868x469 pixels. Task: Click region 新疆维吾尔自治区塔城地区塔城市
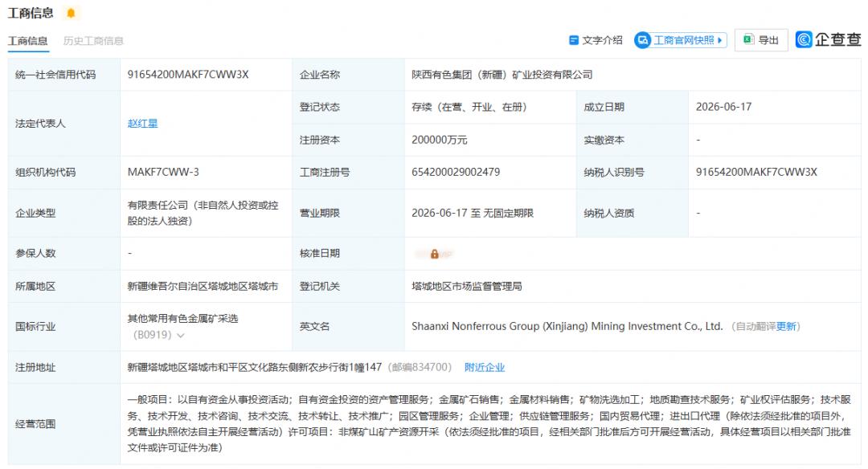(203, 286)
